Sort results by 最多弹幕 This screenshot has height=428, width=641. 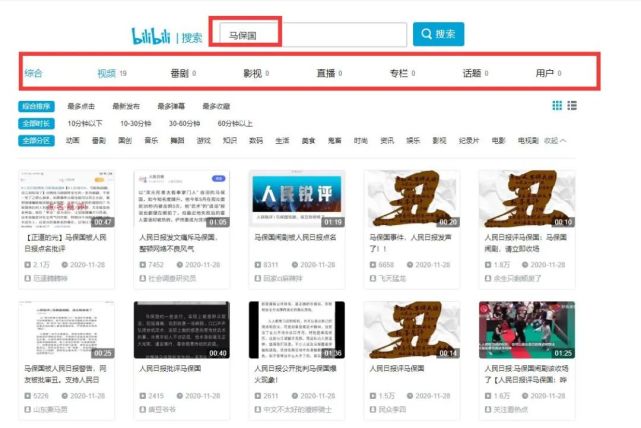171,106
